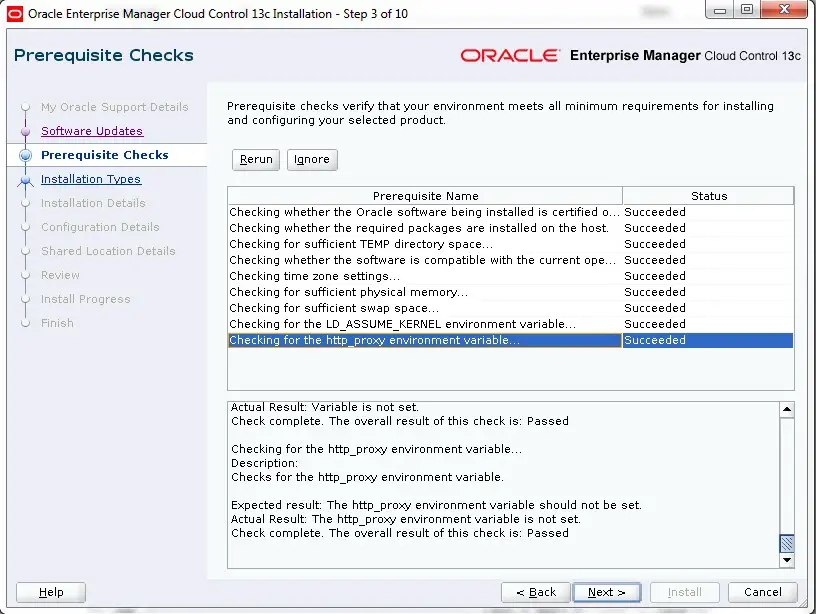
Task: Click the Oracle window title icon
Action: pyautogui.click(x=15, y=14)
